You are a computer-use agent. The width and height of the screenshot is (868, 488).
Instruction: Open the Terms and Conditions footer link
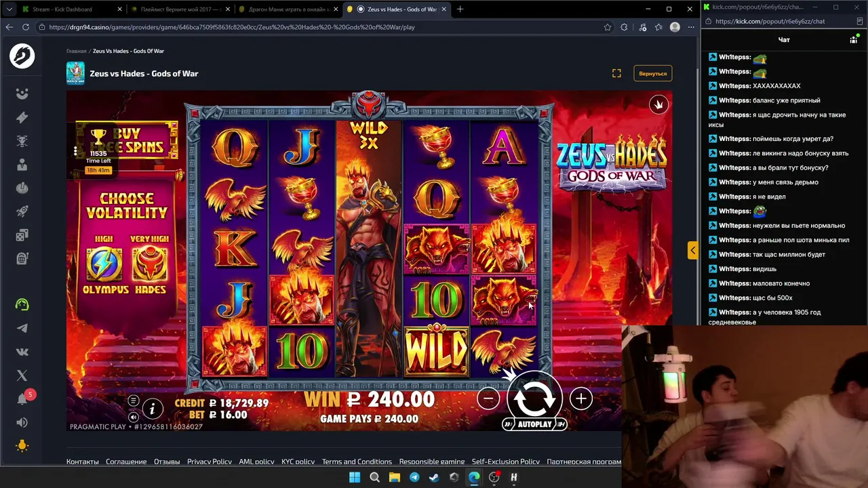[x=357, y=462]
